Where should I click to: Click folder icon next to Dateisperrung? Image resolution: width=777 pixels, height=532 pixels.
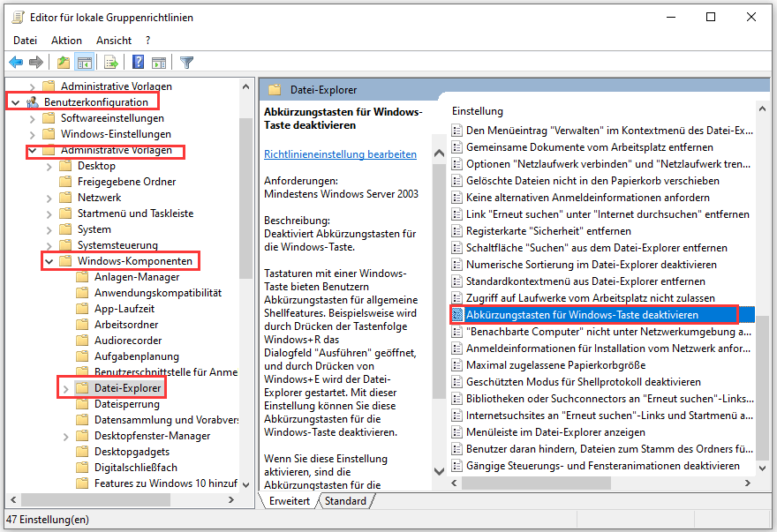tap(82, 404)
